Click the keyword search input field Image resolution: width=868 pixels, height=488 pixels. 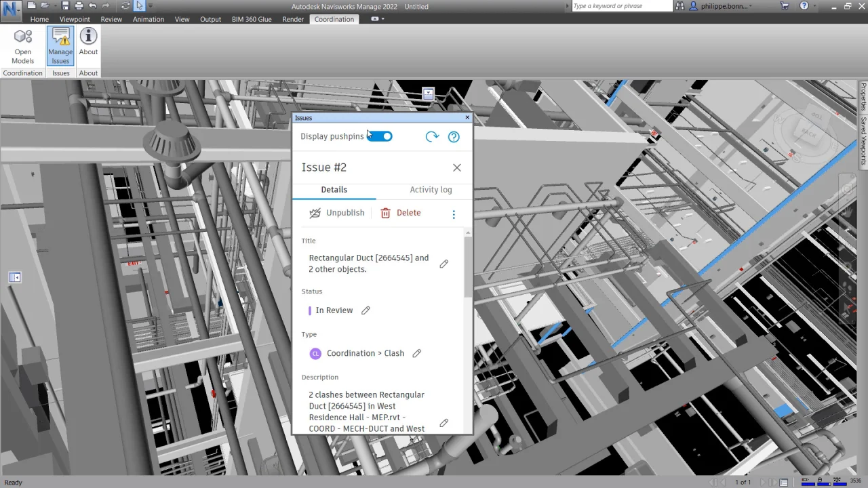622,6
